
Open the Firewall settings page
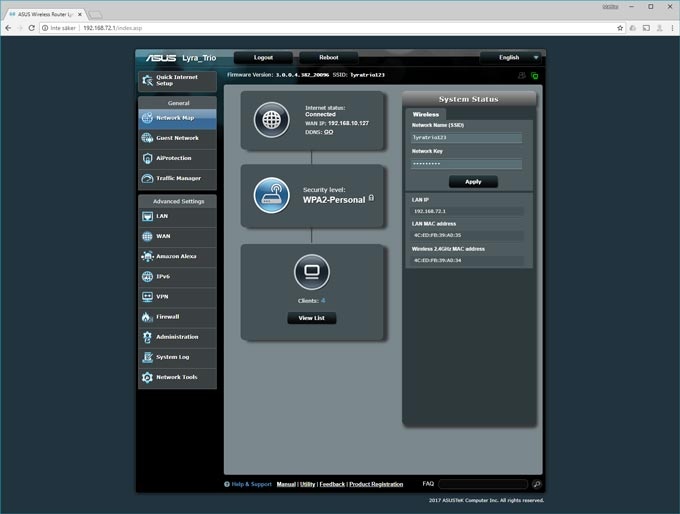[x=177, y=317]
